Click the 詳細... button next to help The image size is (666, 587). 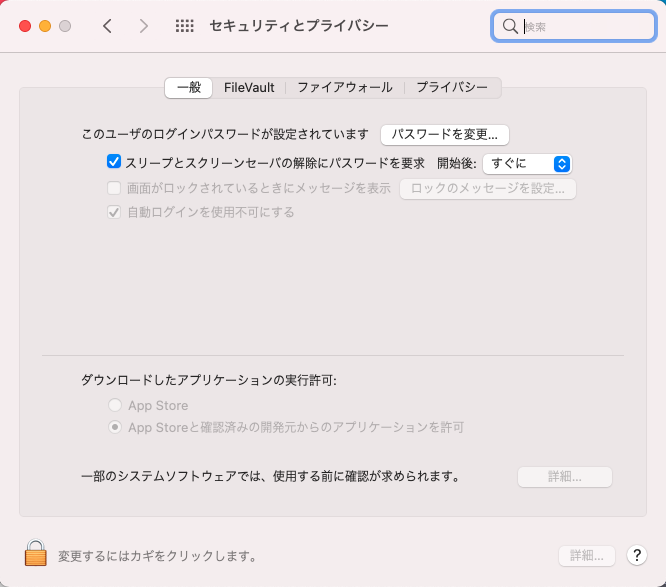[x=587, y=556]
